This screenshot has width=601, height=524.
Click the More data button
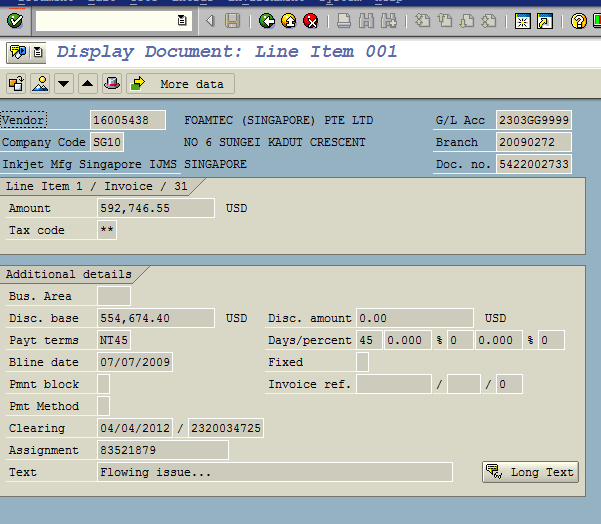click(181, 84)
